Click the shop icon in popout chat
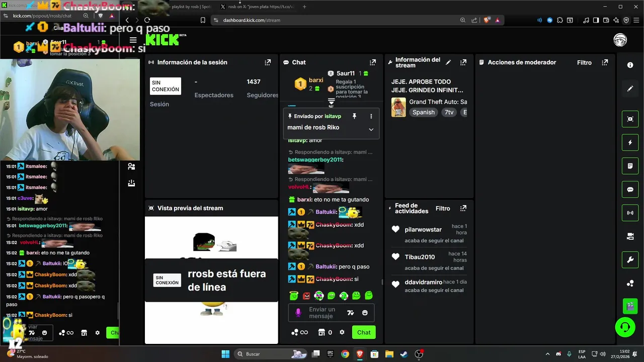644x362 pixels. pos(84,333)
